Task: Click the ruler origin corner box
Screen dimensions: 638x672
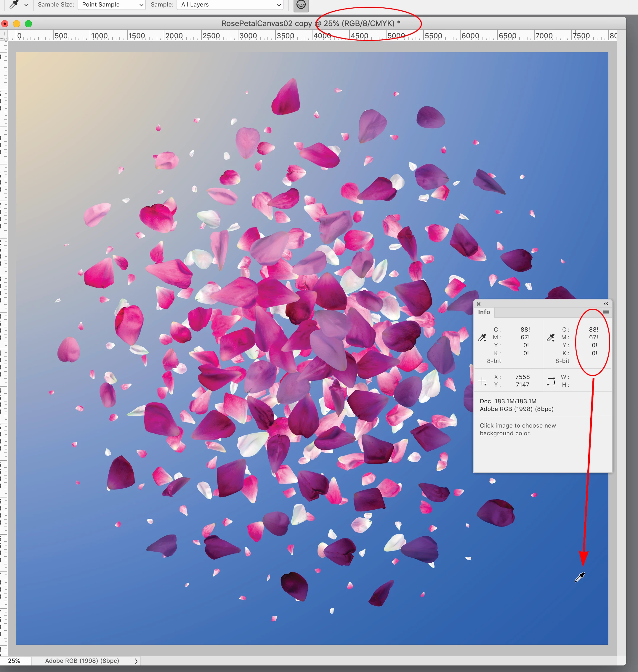Action: coord(3,35)
